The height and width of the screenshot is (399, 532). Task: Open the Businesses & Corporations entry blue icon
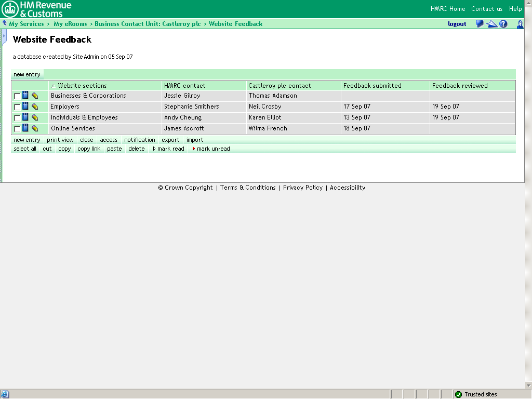[25, 96]
